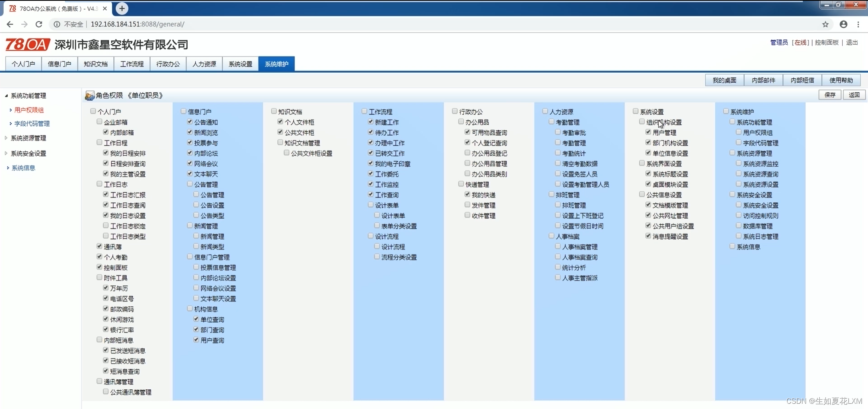
Task: Open 用户权限组 in the sidebar
Action: [29, 110]
